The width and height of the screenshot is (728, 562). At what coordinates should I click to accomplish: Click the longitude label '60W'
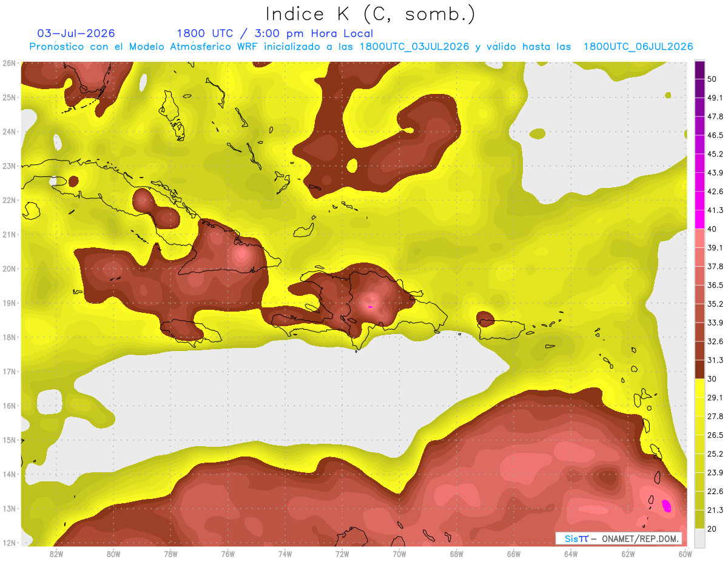coord(686,554)
